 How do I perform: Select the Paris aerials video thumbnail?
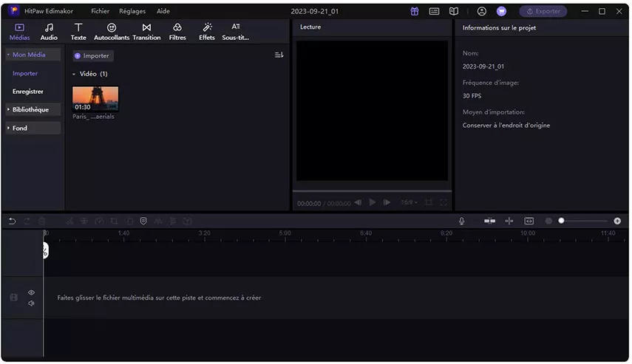(x=95, y=99)
